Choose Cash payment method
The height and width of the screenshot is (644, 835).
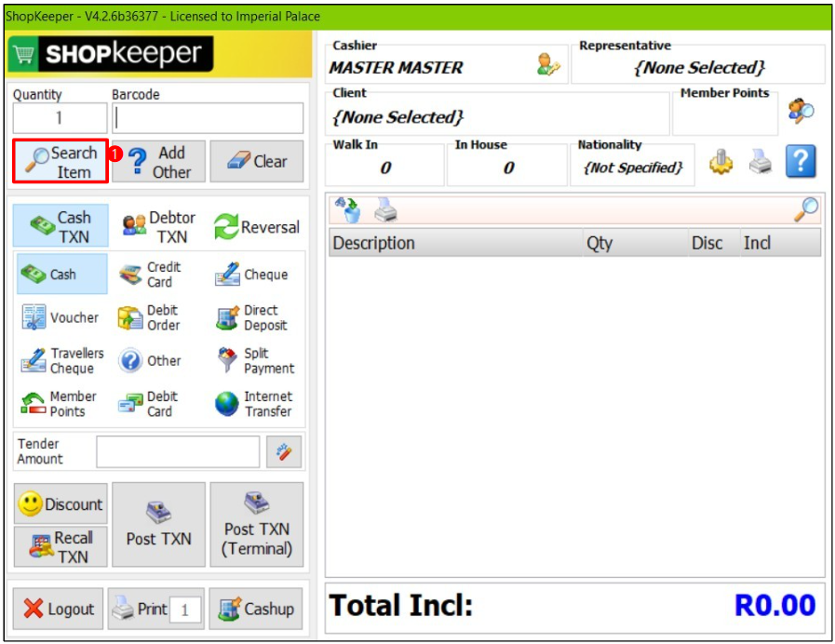coord(61,275)
